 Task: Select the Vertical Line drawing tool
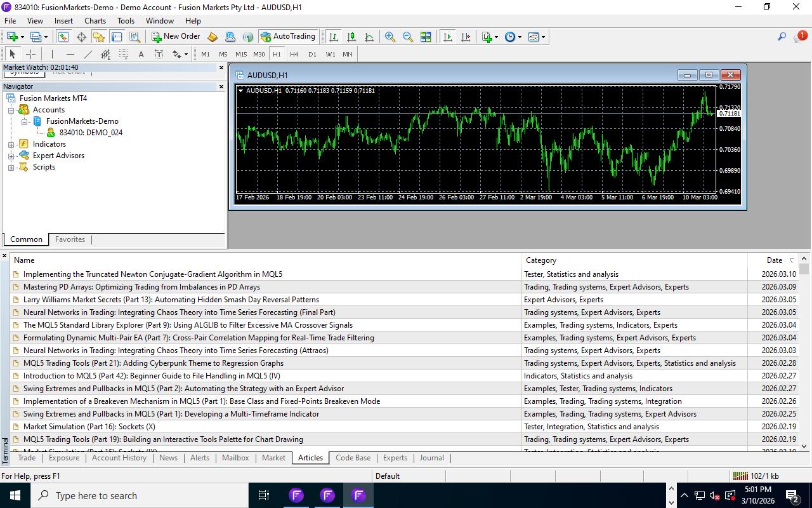point(52,54)
